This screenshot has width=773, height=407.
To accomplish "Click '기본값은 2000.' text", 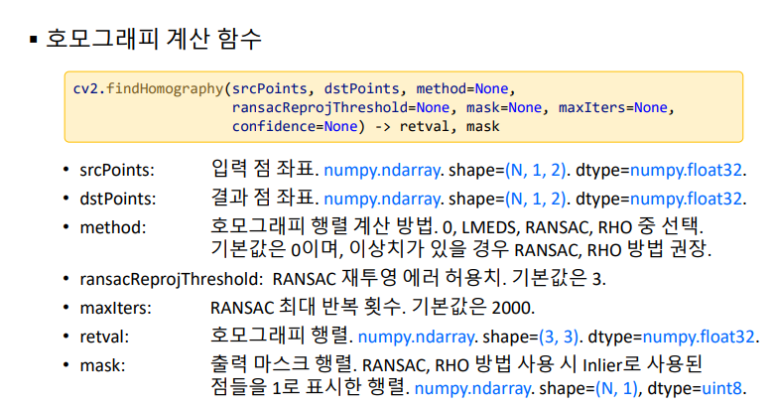I will 473,307.
